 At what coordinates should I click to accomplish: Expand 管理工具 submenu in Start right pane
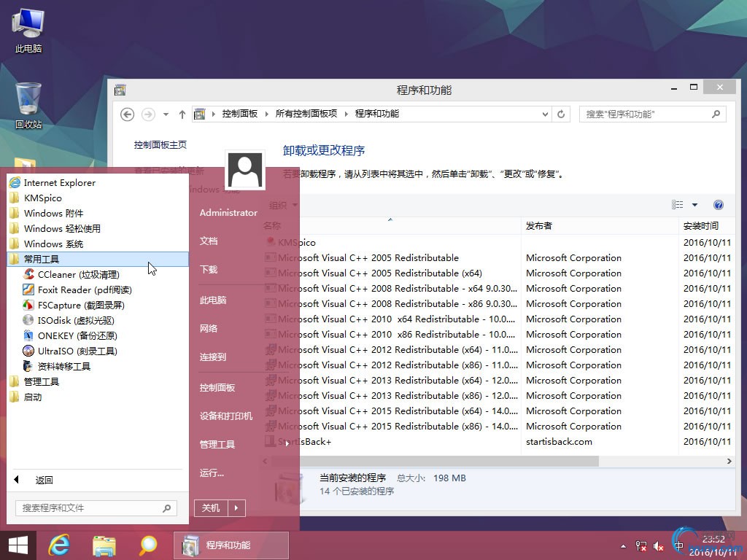pos(244,444)
